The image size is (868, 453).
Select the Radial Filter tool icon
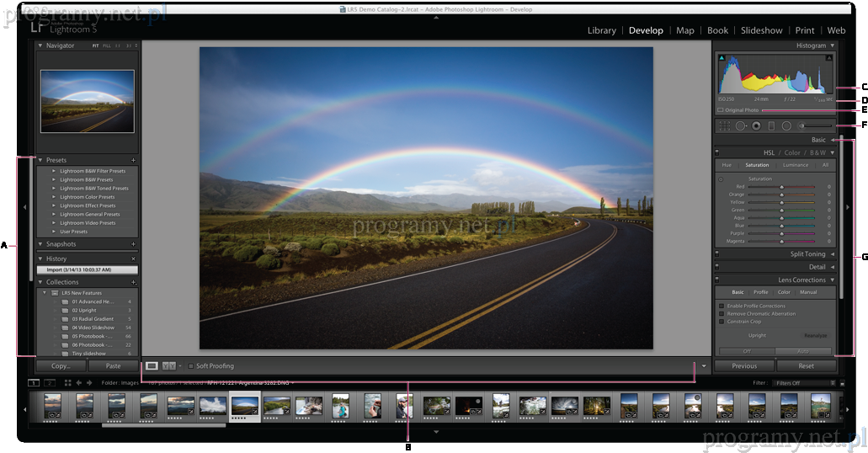click(786, 126)
